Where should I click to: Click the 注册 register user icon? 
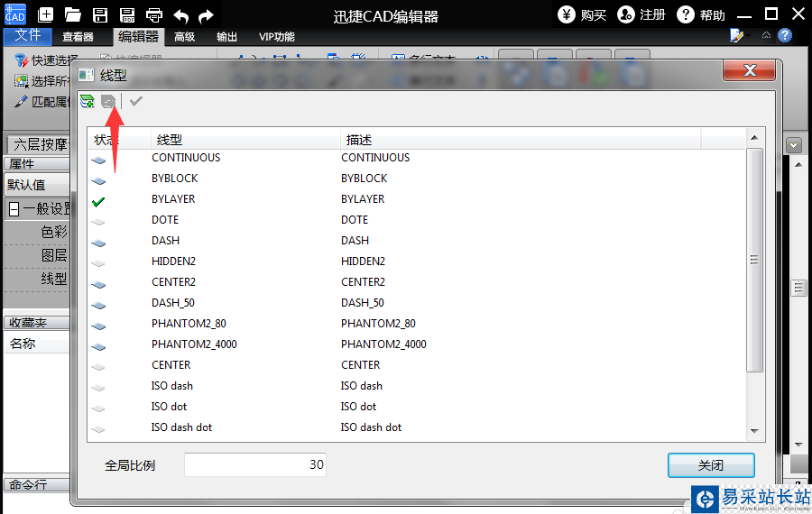(625, 14)
